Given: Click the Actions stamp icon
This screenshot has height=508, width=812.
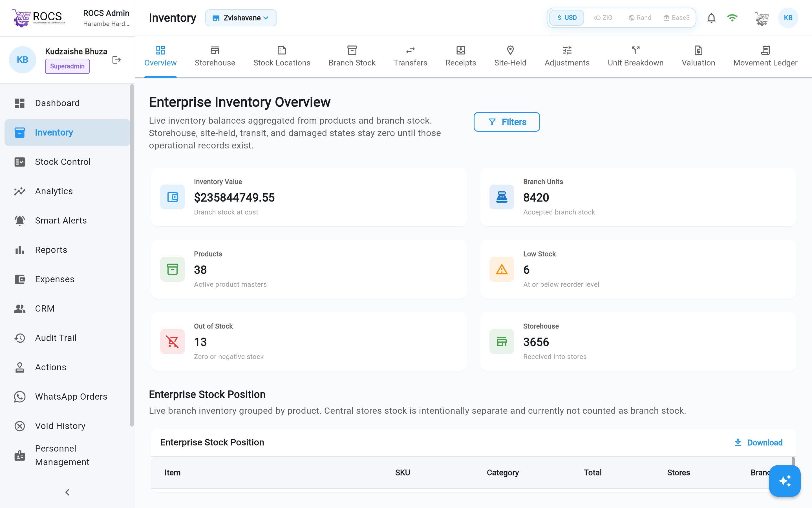Looking at the screenshot, I should pyautogui.click(x=20, y=367).
